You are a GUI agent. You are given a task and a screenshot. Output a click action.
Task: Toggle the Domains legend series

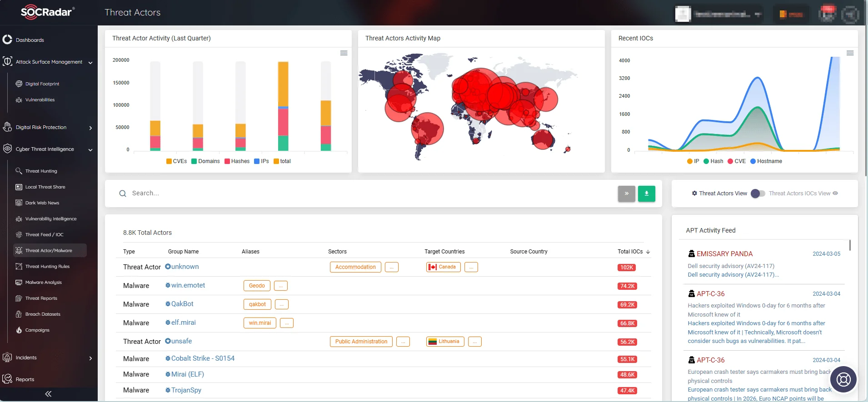[x=206, y=161]
